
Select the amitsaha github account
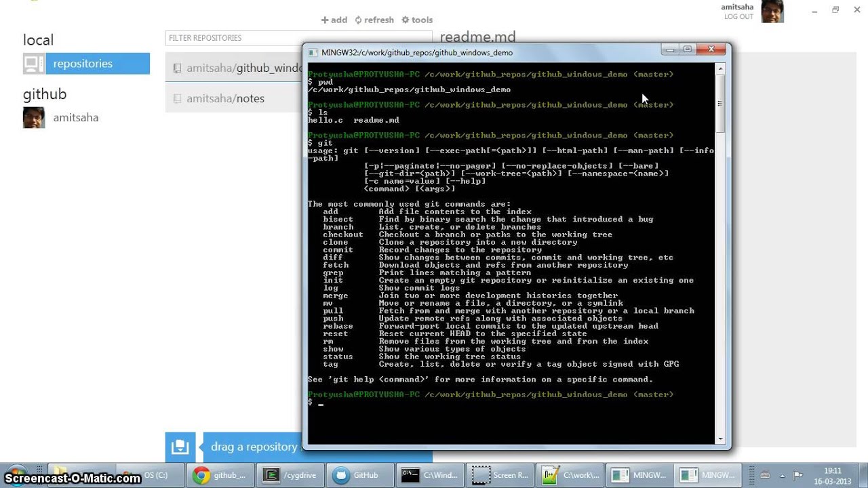75,117
